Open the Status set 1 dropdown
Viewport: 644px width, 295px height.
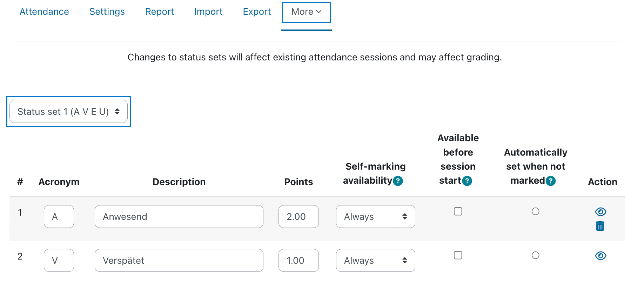pyautogui.click(x=68, y=111)
